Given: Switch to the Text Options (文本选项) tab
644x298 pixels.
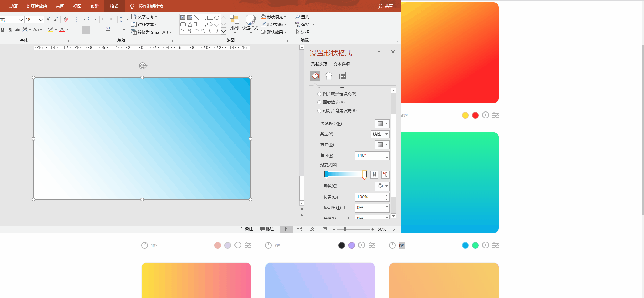Looking at the screenshot, I should [x=342, y=64].
